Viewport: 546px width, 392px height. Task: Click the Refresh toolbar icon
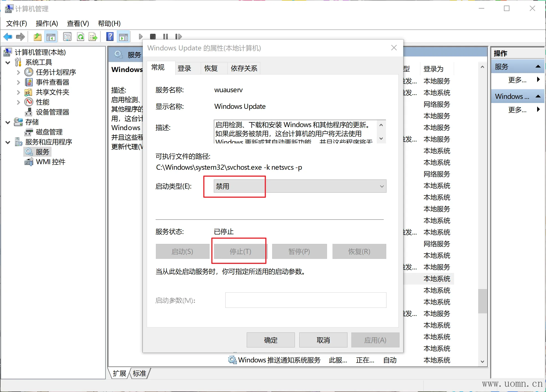coord(81,37)
